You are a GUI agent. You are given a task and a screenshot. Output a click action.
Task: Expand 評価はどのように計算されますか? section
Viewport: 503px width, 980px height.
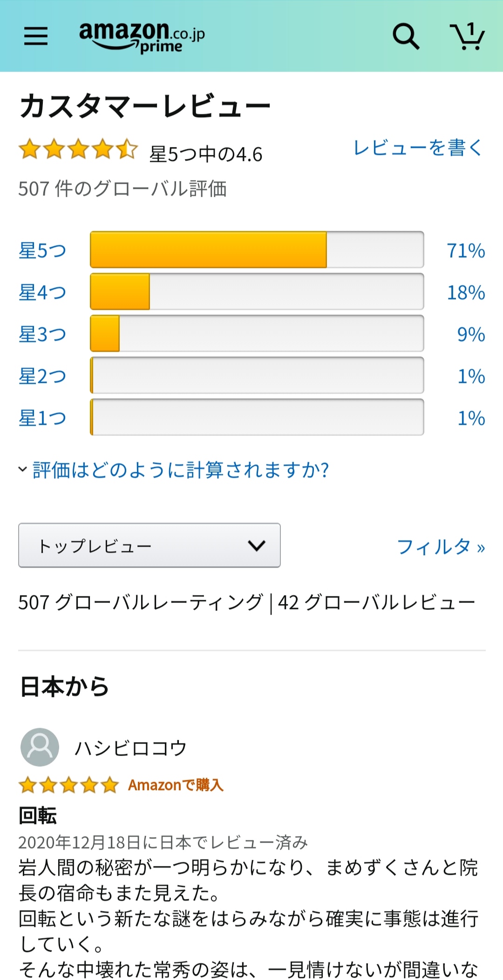pyautogui.click(x=174, y=470)
